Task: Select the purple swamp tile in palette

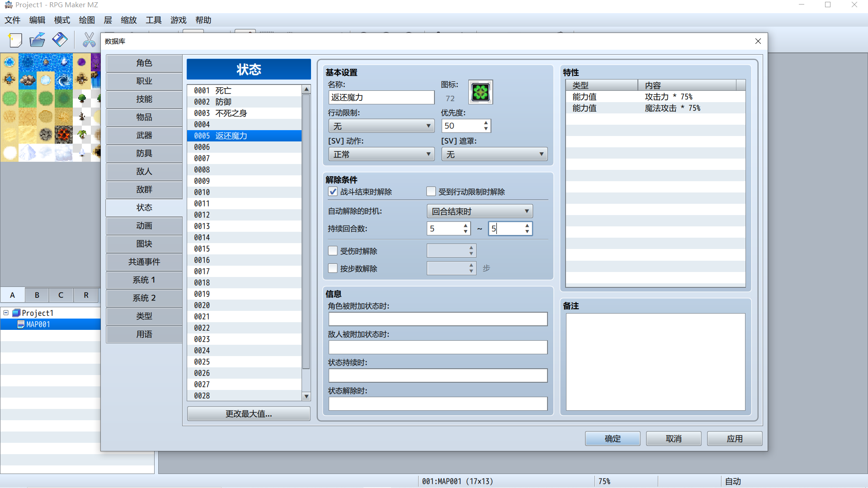Action: [x=82, y=62]
